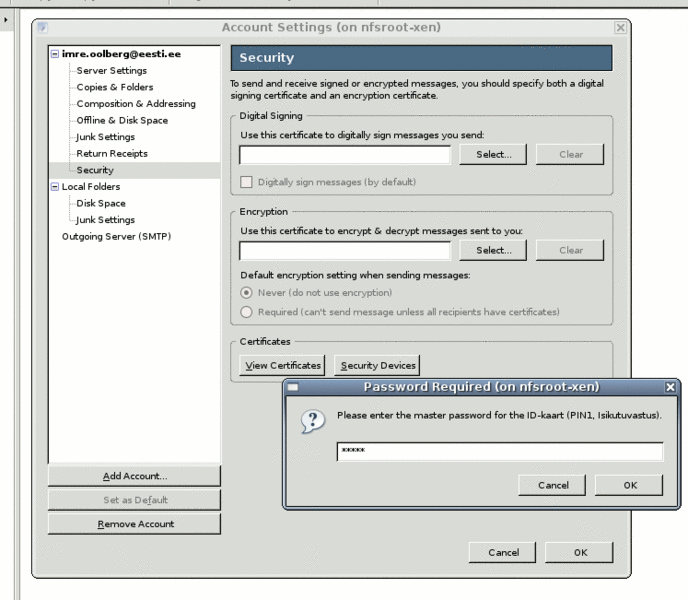This screenshot has width=688, height=600.
Task: Click the master password input field
Action: [499, 452]
